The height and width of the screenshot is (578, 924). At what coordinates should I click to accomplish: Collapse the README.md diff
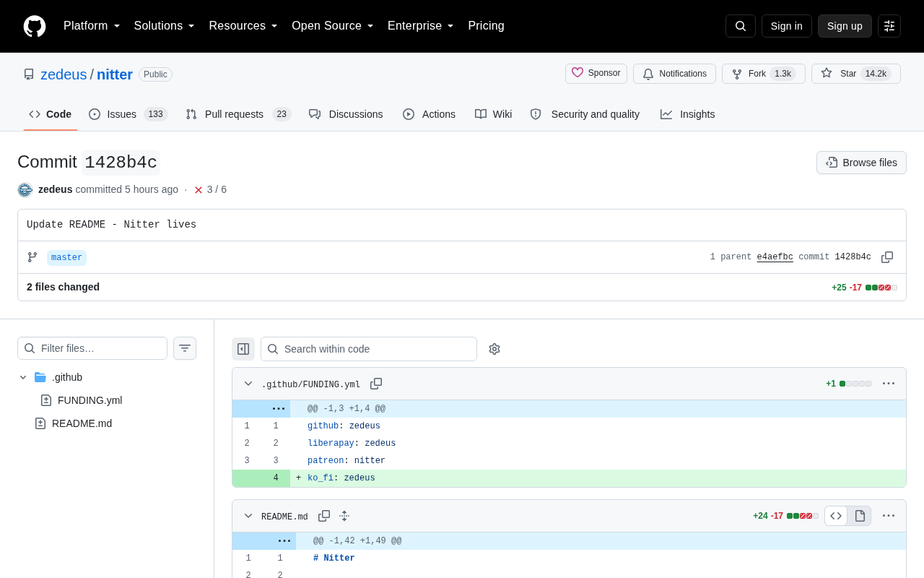point(248,516)
